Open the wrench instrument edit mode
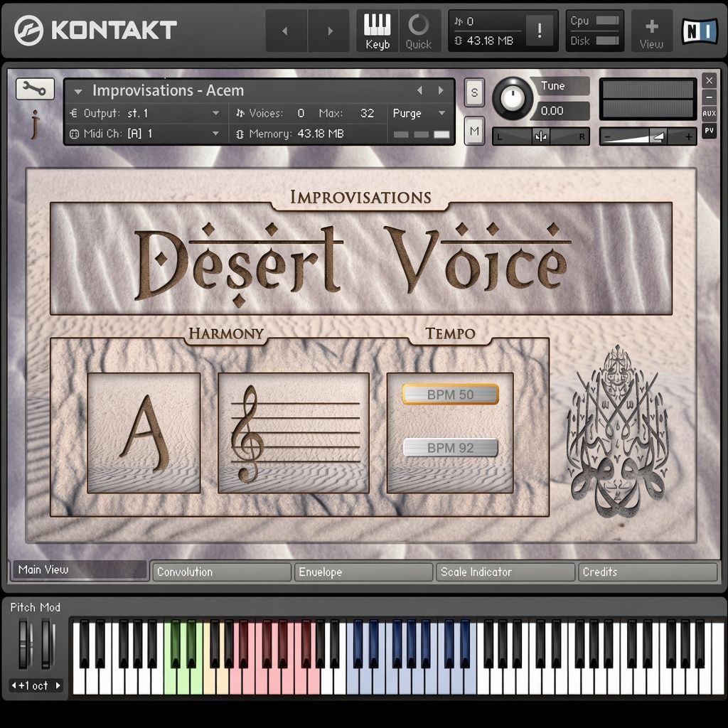The height and width of the screenshot is (728, 728). point(35,88)
